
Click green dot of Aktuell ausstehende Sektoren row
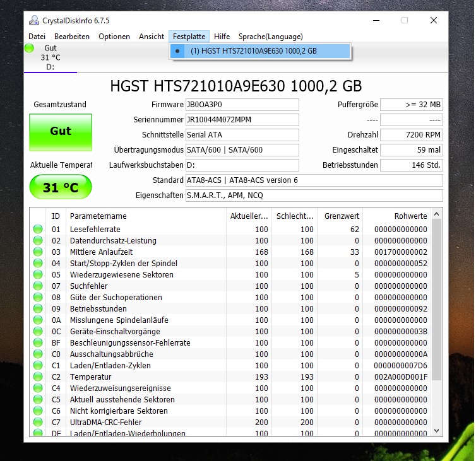38,399
